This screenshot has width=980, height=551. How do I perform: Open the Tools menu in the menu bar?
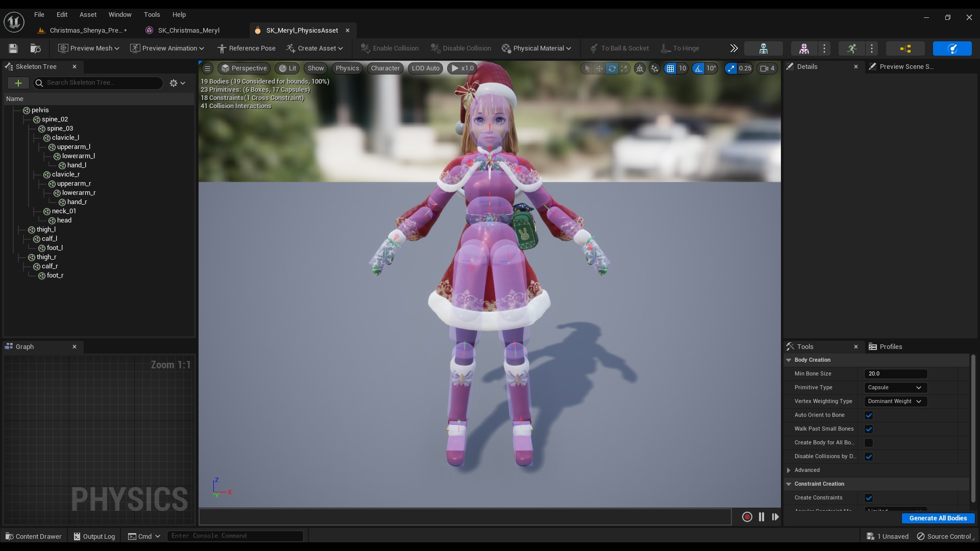152,14
